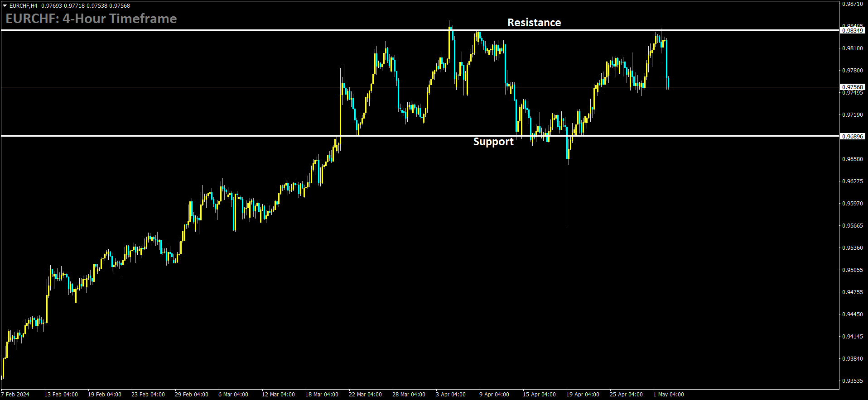
Task: Click the Support label text
Action: [x=493, y=142]
